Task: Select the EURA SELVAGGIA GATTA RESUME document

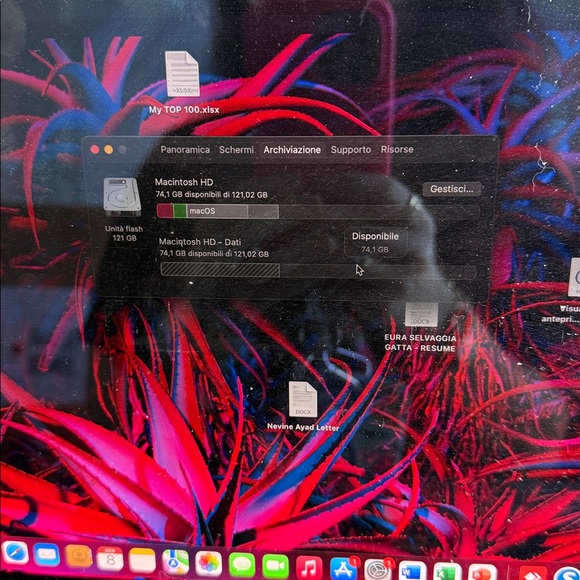Action: coord(421,314)
